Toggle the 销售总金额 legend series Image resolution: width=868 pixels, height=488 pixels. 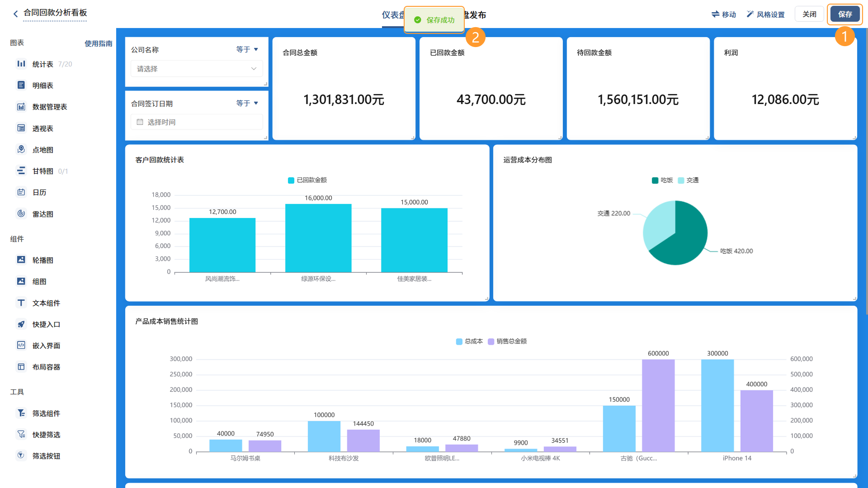507,341
